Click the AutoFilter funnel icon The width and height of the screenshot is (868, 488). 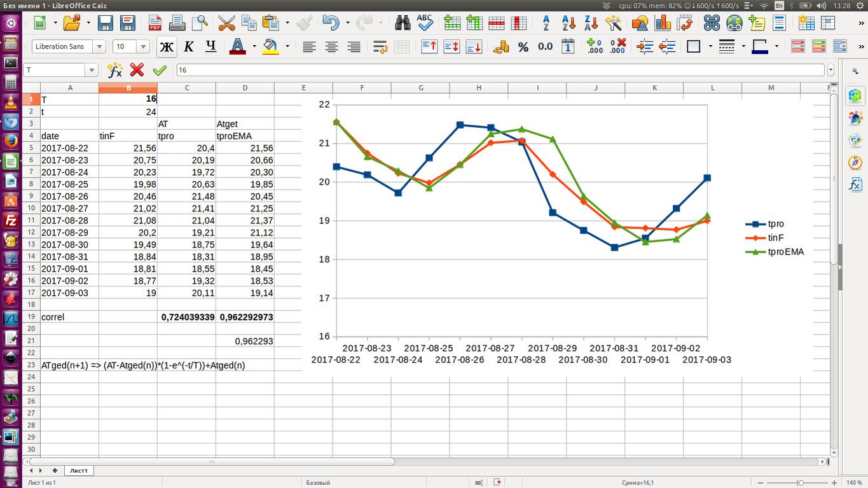613,24
